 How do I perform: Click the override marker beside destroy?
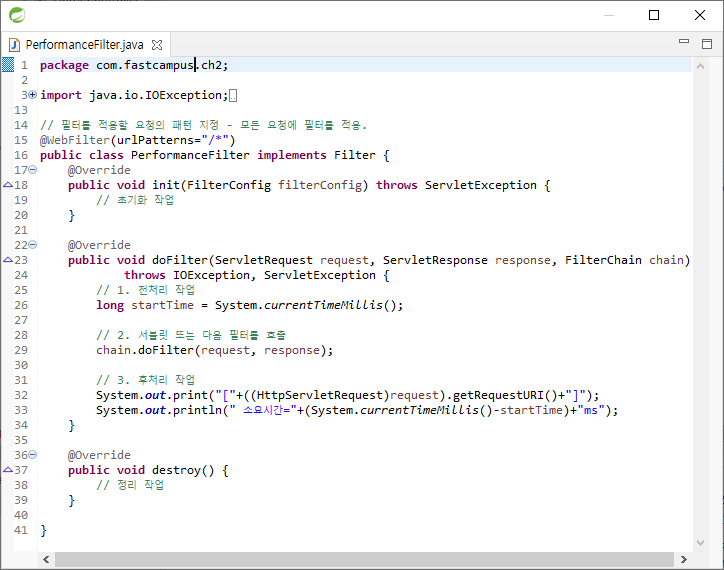coord(8,470)
